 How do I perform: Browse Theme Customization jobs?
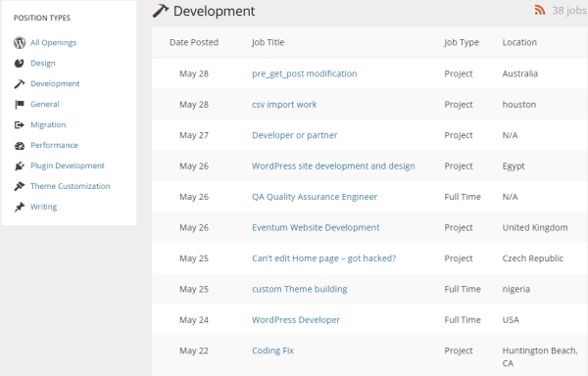(71, 186)
